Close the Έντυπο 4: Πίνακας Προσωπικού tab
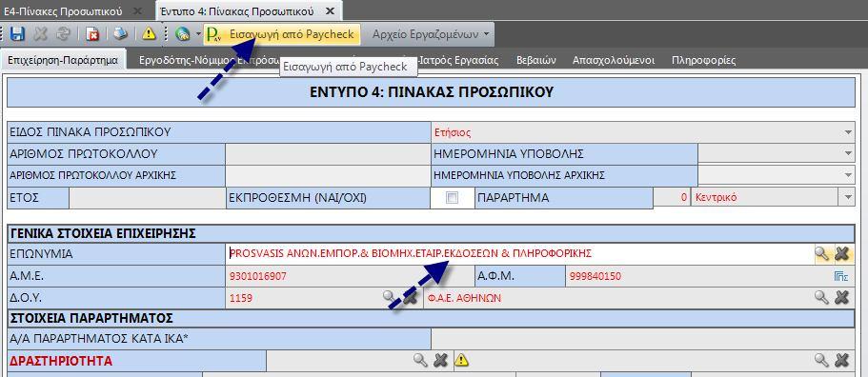Screen dimensions: 868x377 pos(330,11)
